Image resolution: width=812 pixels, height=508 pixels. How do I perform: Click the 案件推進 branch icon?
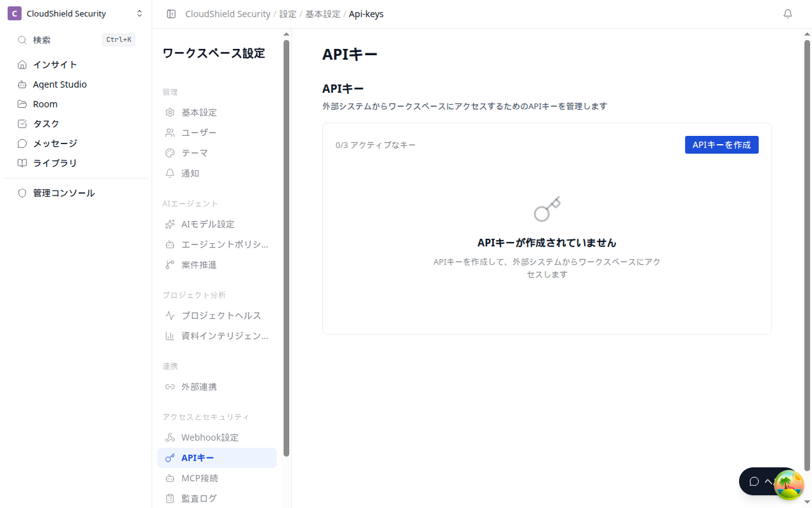pyautogui.click(x=170, y=265)
